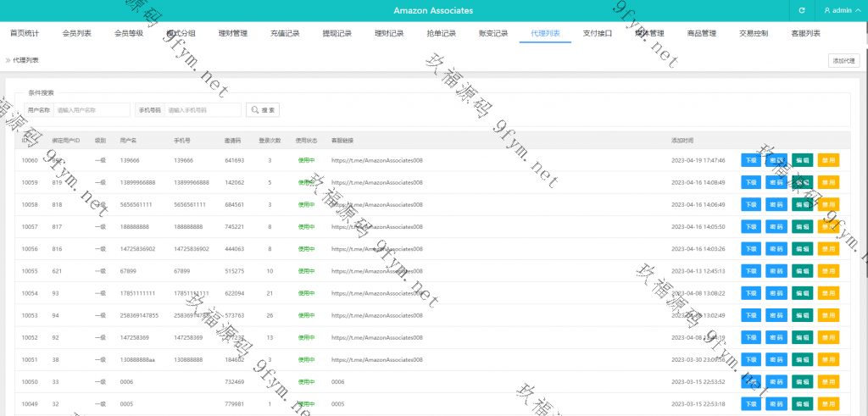868x416 pixels.
Task: Click 密码 for agent ID 10051
Action: (776, 359)
